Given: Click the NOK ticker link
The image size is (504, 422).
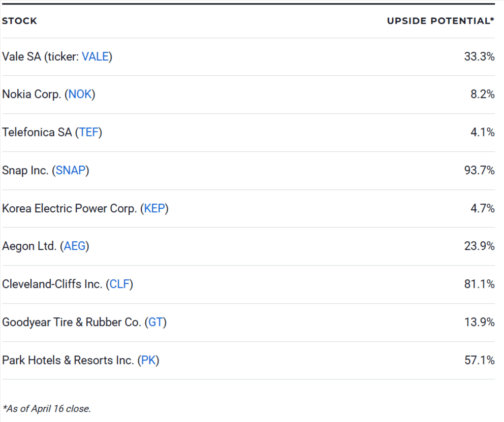Looking at the screenshot, I should (x=80, y=94).
